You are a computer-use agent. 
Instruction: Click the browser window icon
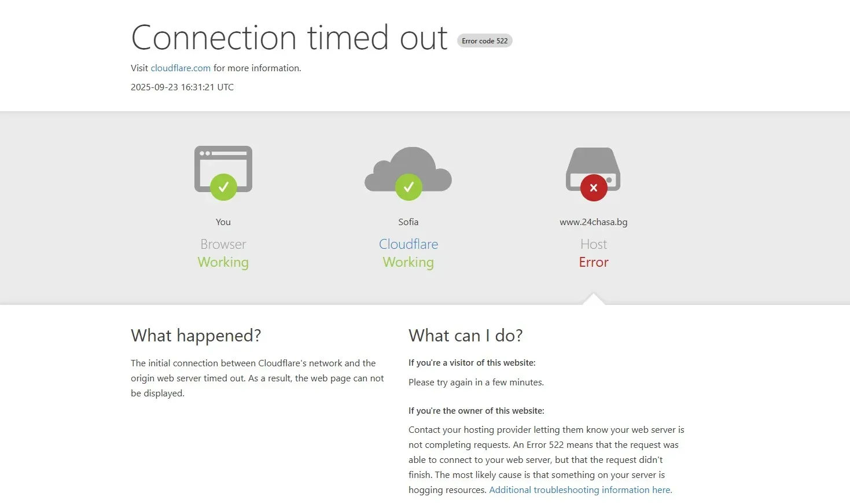223,168
